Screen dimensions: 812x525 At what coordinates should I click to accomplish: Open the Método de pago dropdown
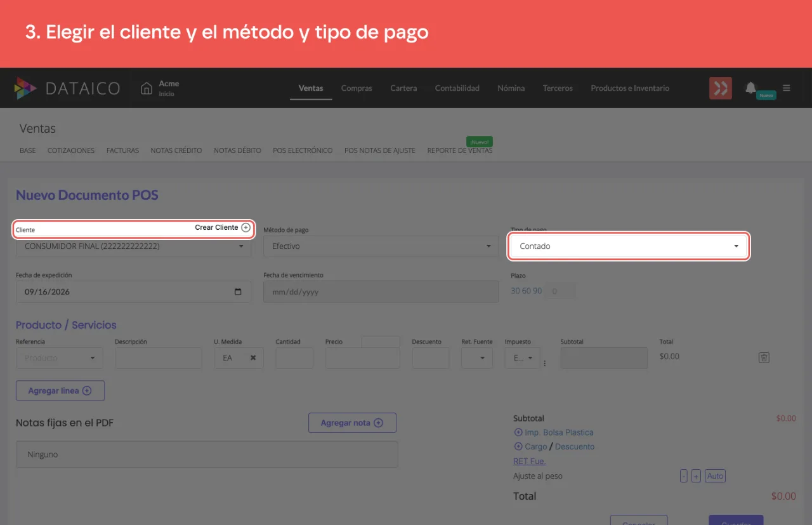click(381, 246)
